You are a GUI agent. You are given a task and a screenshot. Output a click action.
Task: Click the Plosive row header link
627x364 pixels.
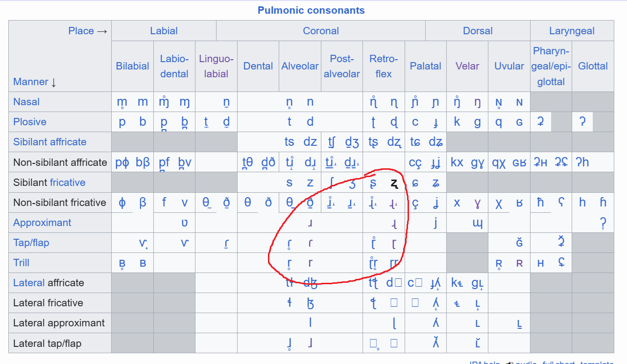pos(30,122)
